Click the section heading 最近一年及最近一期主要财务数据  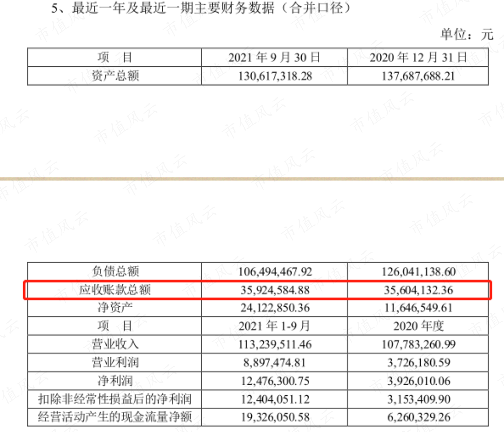point(174,8)
